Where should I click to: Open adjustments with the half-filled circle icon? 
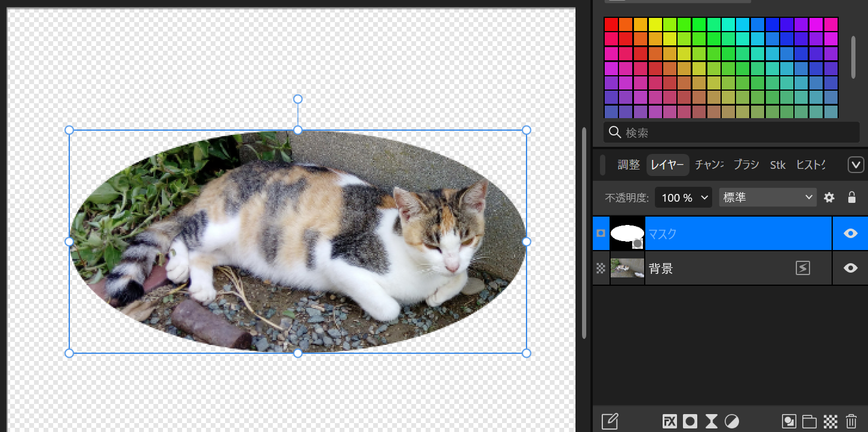732,421
